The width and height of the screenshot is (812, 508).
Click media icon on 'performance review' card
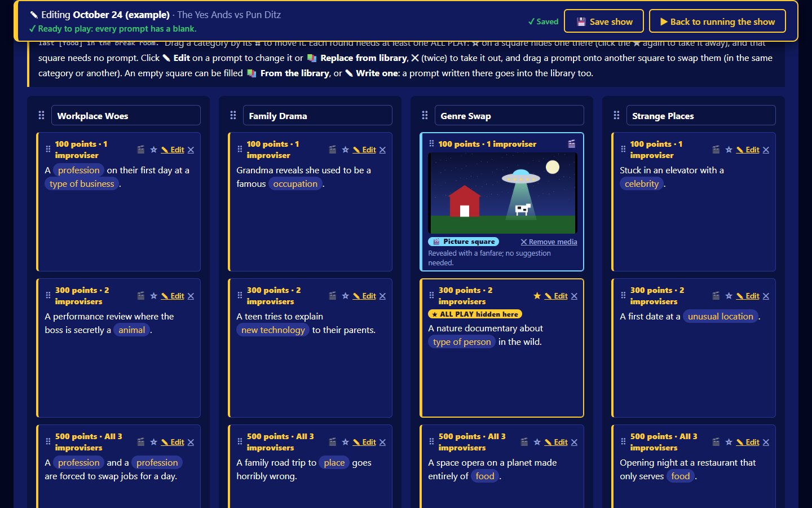click(141, 296)
